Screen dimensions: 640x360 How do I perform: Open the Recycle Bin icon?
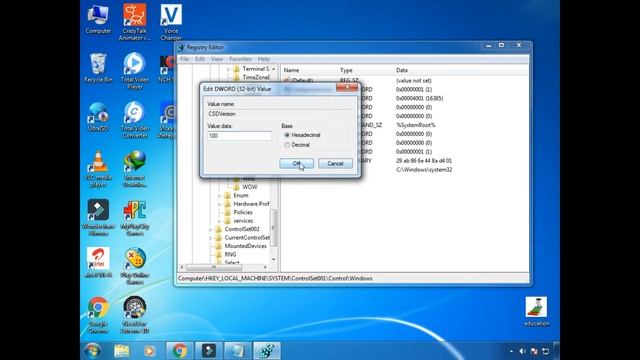click(98, 68)
